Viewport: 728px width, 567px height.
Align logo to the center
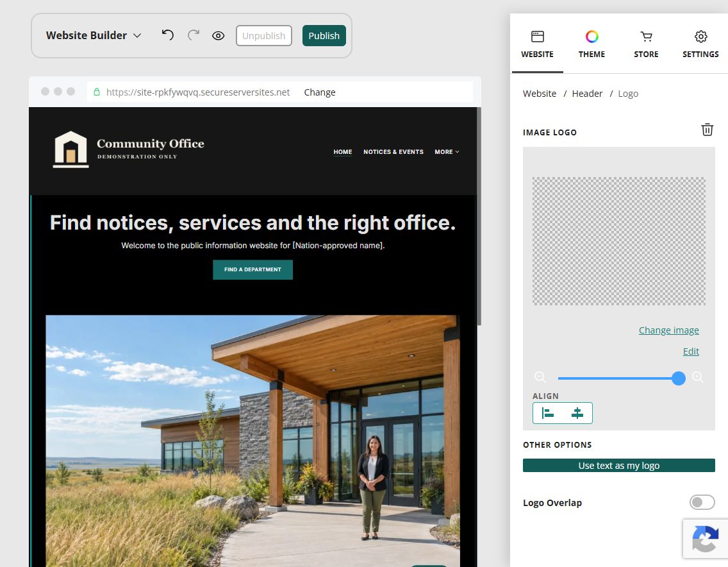coord(577,413)
